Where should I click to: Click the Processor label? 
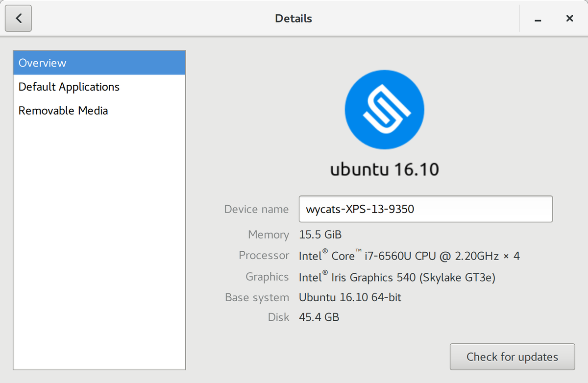pos(264,255)
